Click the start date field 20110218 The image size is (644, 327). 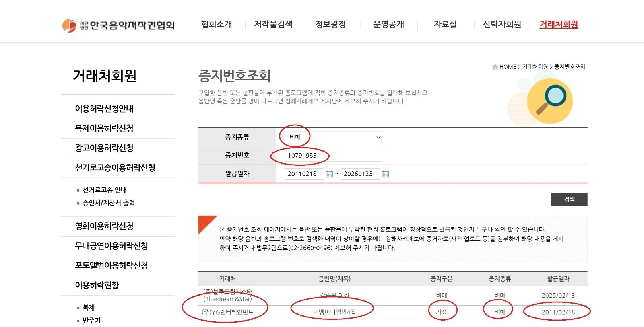(304, 174)
